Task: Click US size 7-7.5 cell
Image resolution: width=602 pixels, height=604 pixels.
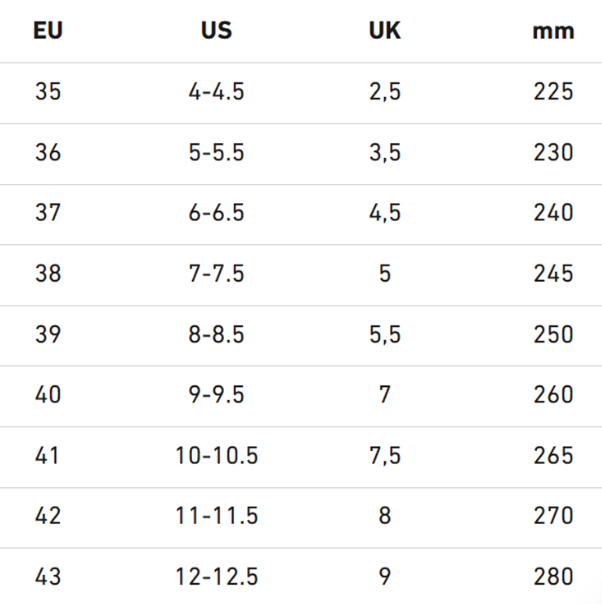Action: click(216, 273)
